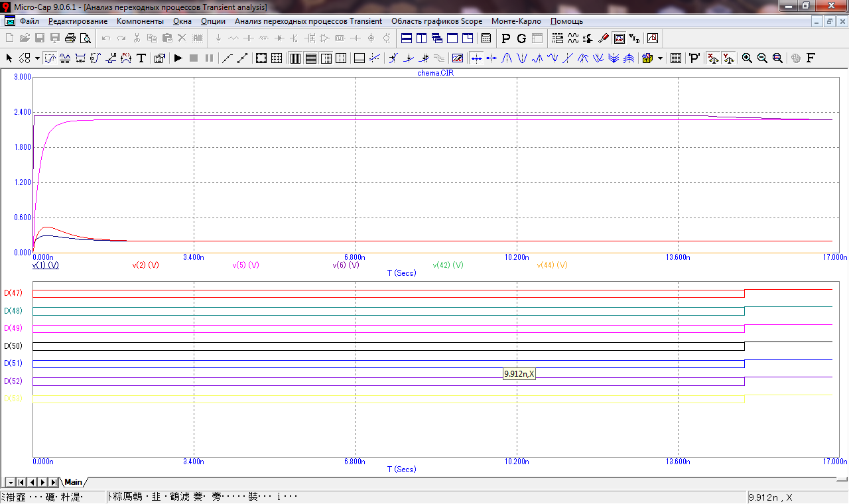Click the Open file folder icon

click(25, 38)
